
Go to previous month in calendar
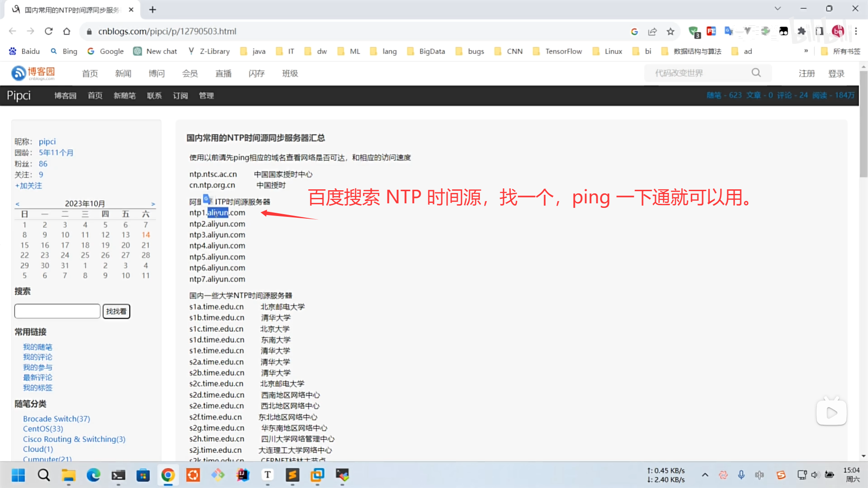pyautogui.click(x=18, y=204)
